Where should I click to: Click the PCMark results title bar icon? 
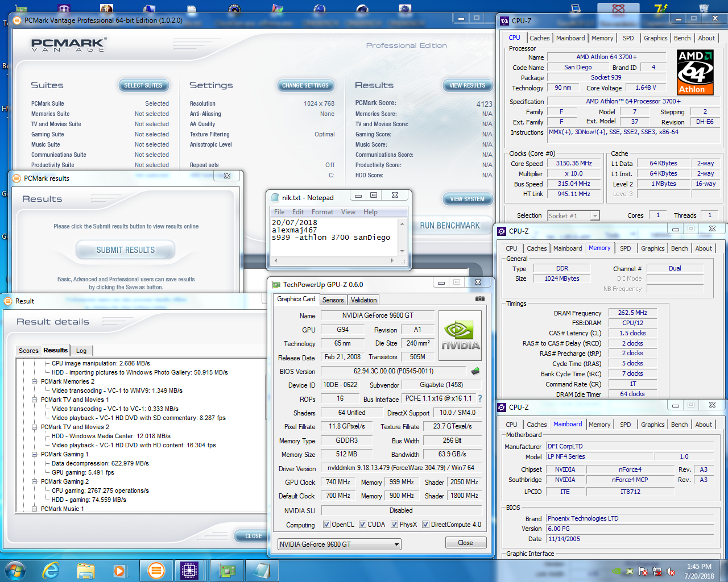click(x=16, y=178)
